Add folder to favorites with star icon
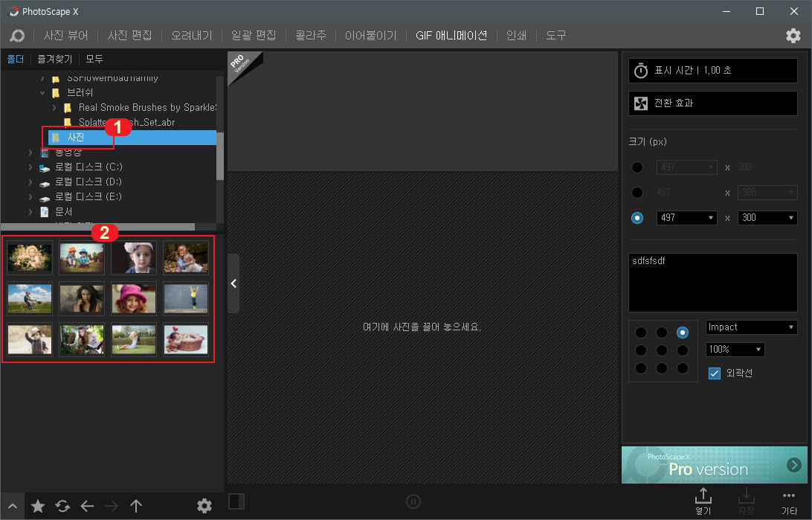The height and width of the screenshot is (520, 812). tap(38, 506)
